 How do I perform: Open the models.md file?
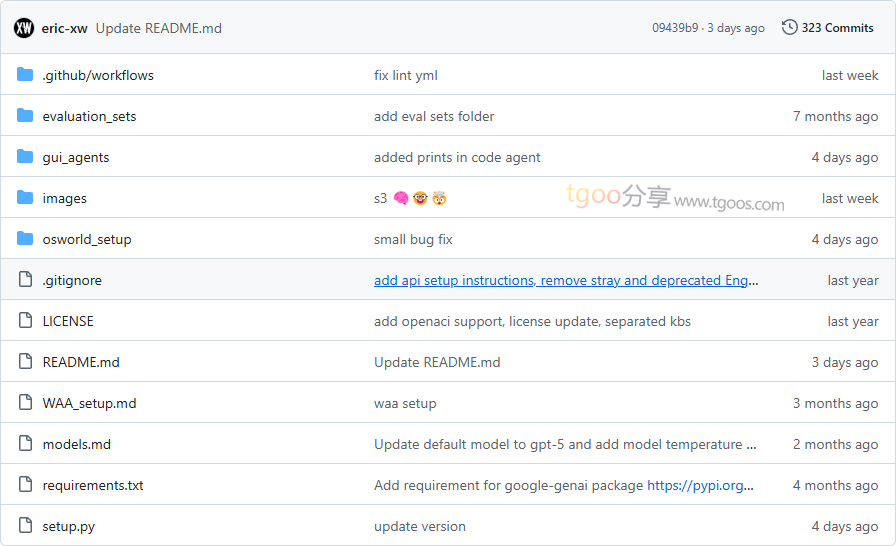pyautogui.click(x=76, y=444)
